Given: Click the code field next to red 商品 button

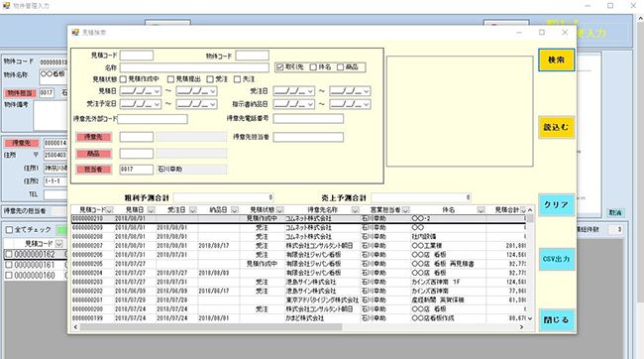Looking at the screenshot, I should tap(137, 154).
